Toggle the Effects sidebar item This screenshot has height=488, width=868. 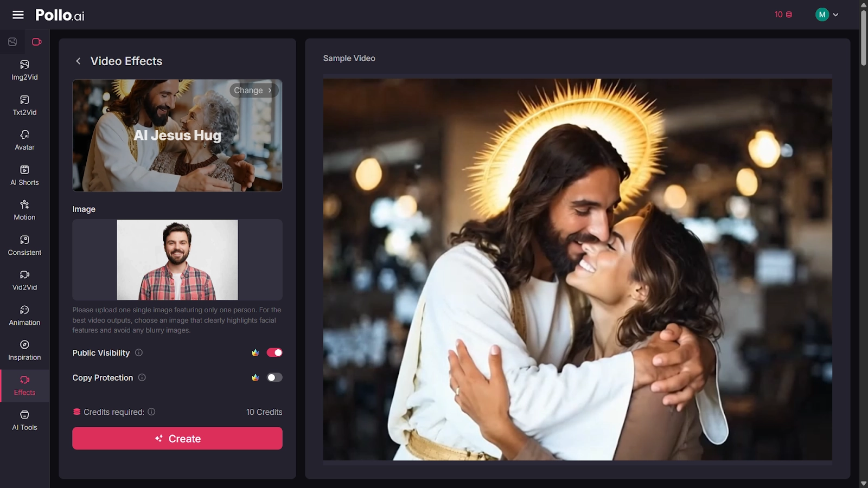point(24,384)
